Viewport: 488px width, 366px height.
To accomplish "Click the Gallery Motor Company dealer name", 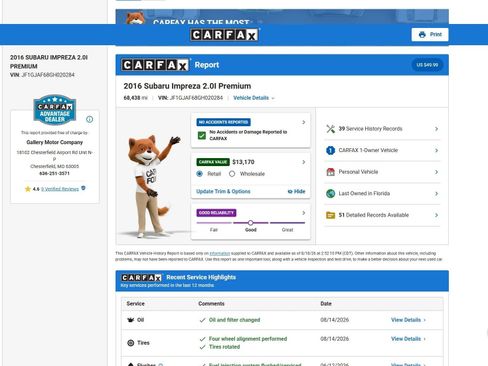I will coord(55,142).
